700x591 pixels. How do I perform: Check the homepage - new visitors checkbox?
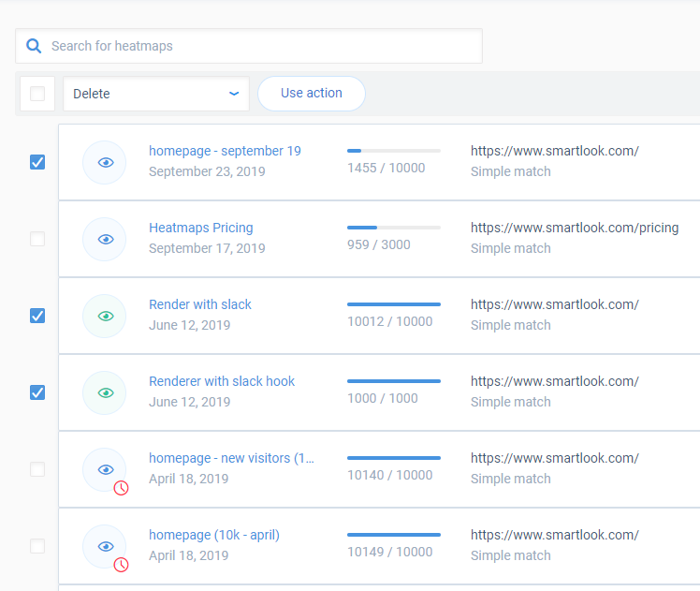[x=37, y=469]
